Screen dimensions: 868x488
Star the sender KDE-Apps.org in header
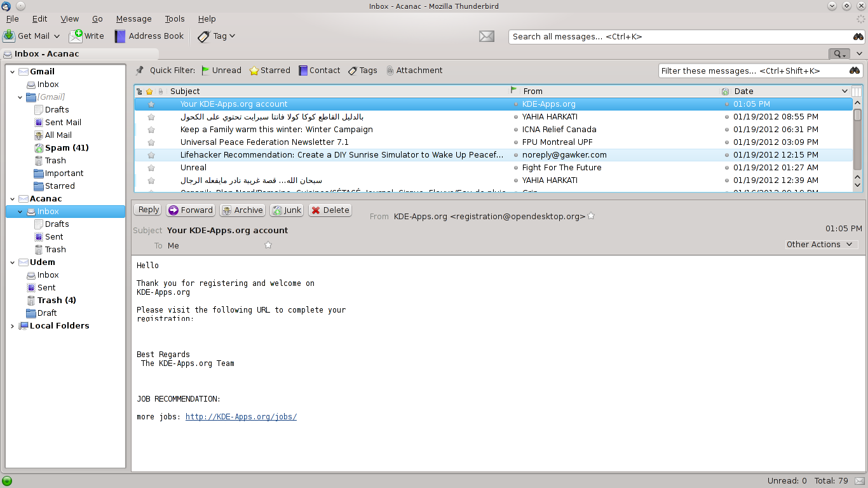(591, 216)
